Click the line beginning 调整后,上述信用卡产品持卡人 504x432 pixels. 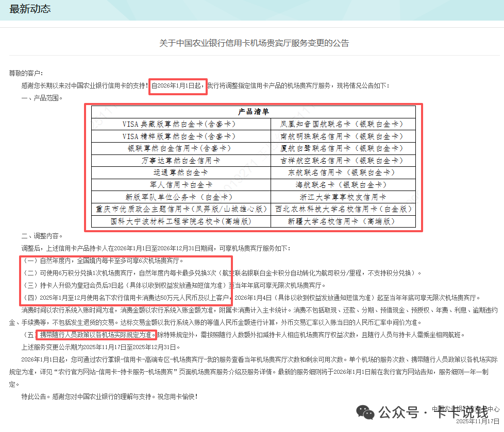(156, 248)
